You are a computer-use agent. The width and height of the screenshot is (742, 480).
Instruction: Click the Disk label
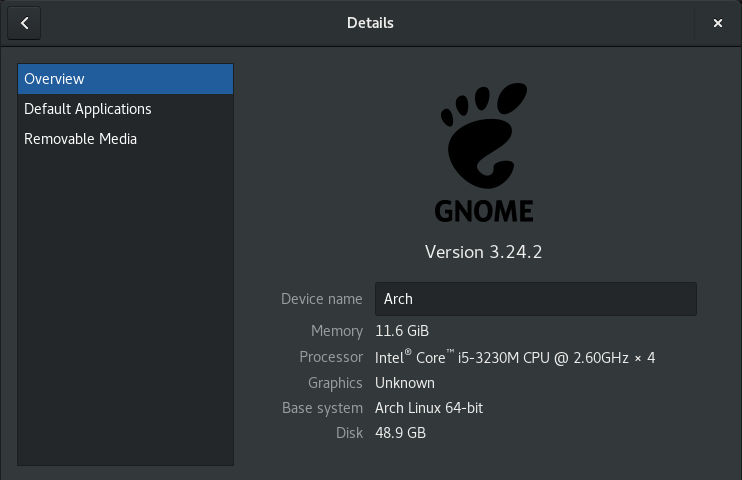pos(349,433)
